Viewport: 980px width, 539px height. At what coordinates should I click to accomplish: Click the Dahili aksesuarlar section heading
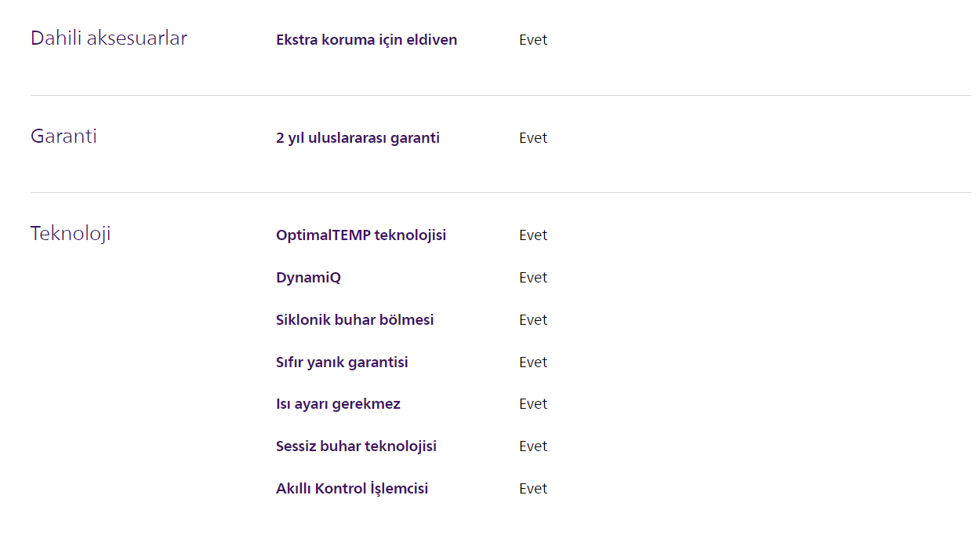(x=109, y=38)
